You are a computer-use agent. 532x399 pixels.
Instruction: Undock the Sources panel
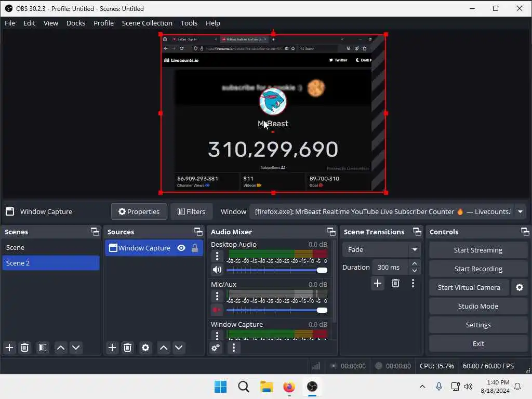tap(198, 232)
